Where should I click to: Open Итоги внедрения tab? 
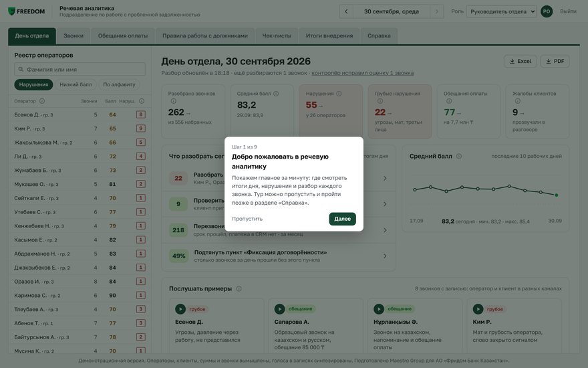point(329,36)
